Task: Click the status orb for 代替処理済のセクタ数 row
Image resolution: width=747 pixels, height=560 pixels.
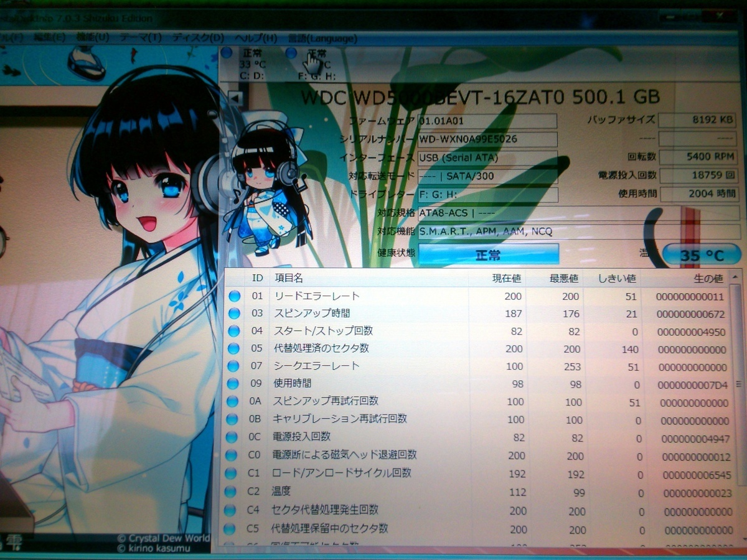Action: (x=234, y=349)
